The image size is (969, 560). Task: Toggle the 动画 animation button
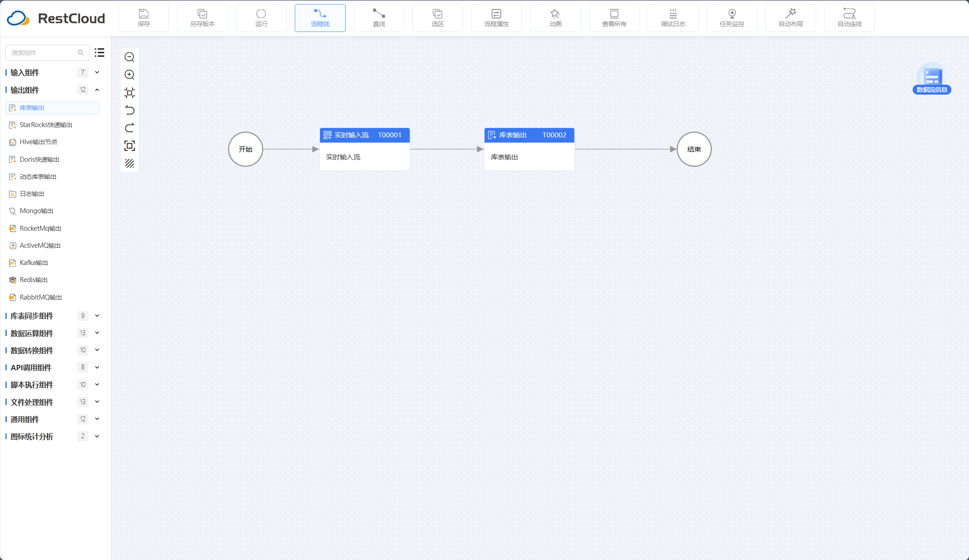(555, 18)
